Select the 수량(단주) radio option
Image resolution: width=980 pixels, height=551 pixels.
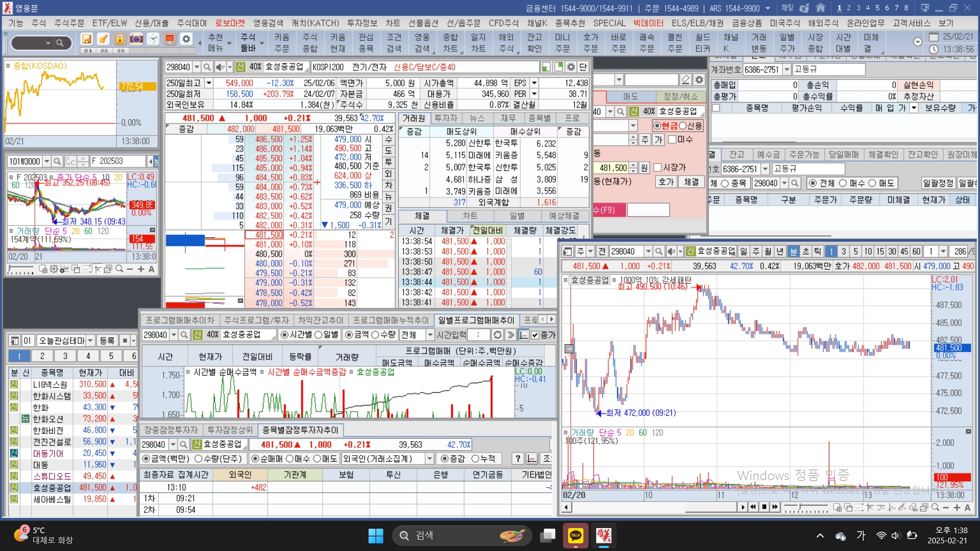pyautogui.click(x=199, y=459)
